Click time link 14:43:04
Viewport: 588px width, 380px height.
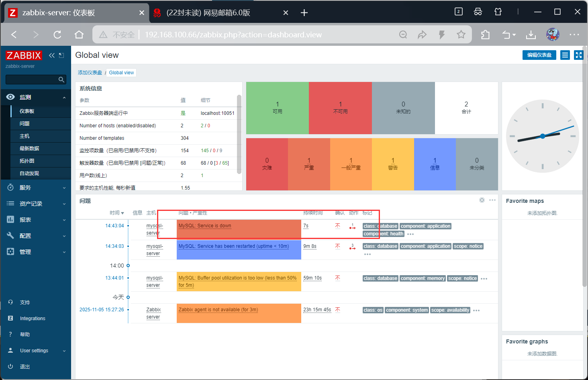114,226
